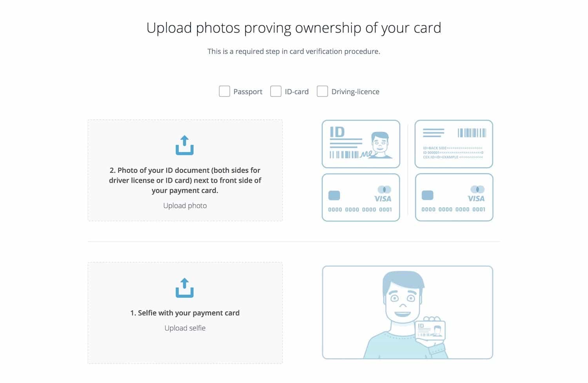Click the Passport label text
Screen dimensions: 588x383
(x=248, y=92)
